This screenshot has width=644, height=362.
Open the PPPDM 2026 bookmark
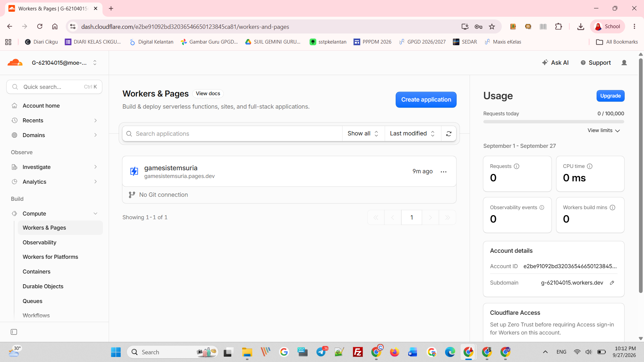[372, 42]
